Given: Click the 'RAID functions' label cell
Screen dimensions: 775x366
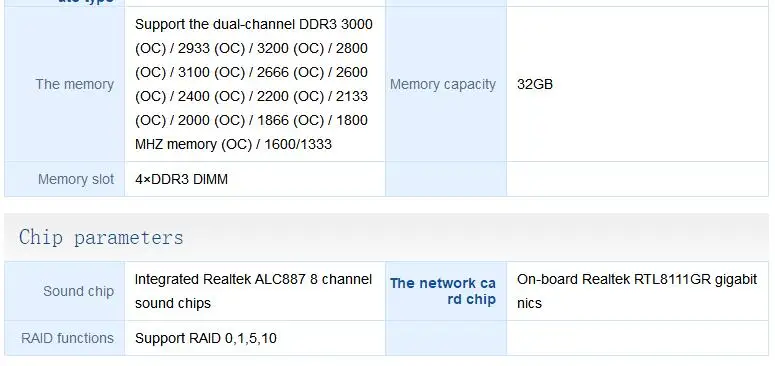Looking at the screenshot, I should pyautogui.click(x=65, y=338).
